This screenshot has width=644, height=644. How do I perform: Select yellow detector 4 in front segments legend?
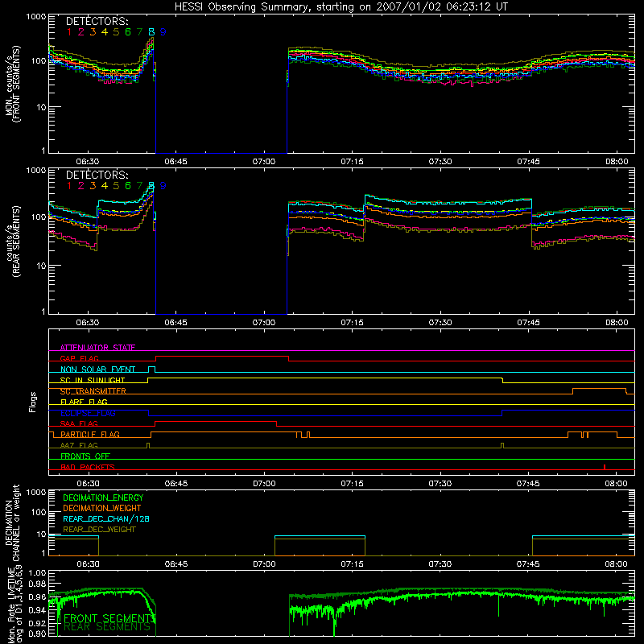point(105,31)
